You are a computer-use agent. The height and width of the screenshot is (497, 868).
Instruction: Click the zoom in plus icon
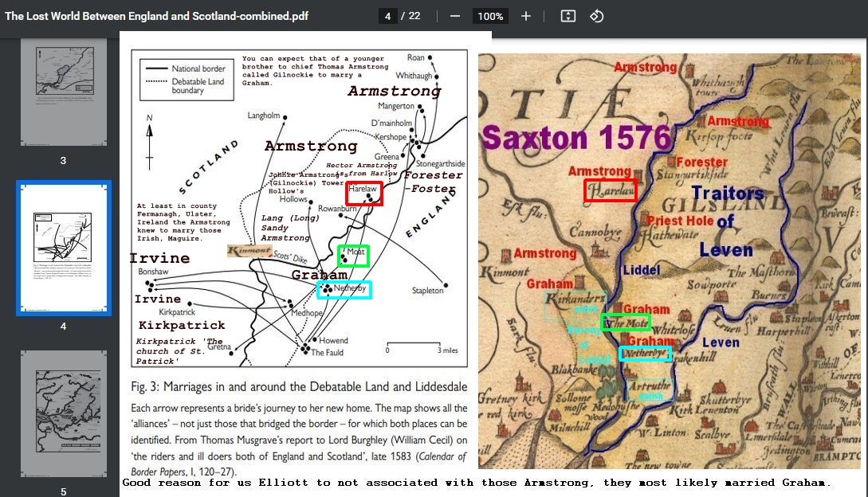tap(526, 16)
